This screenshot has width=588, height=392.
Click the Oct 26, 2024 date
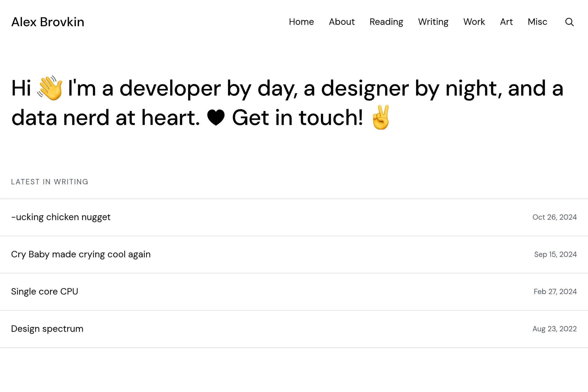click(554, 217)
